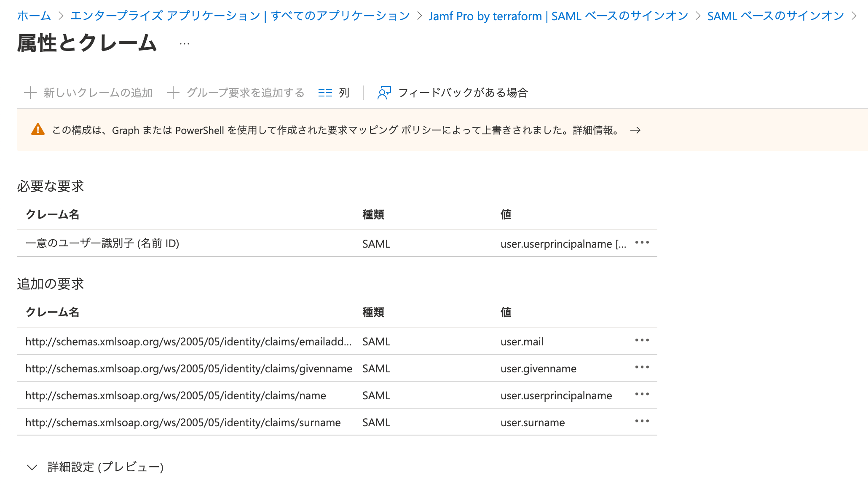Select the emailadd... claim name

coord(188,342)
